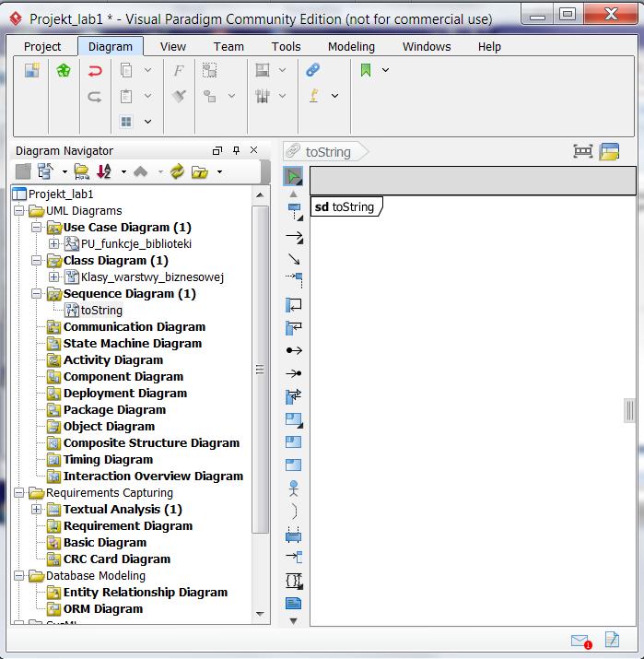Select CRC Card Diagram in the tree
This screenshot has width=644, height=659.
(x=117, y=559)
